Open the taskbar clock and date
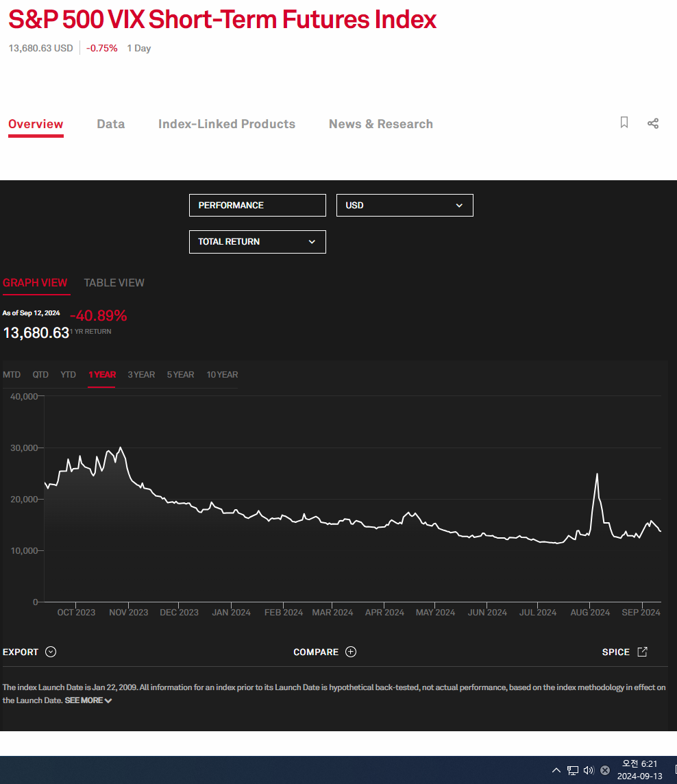677x784 pixels. pos(639,770)
